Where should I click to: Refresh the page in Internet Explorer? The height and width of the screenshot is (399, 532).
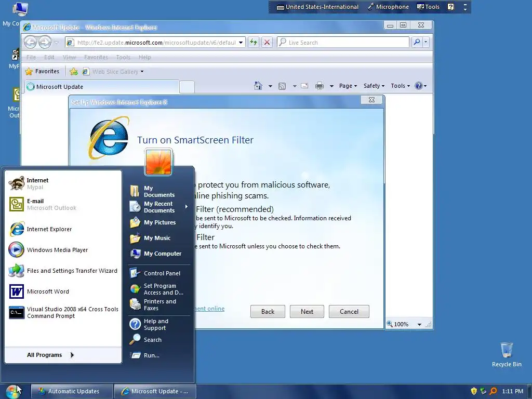pos(254,42)
